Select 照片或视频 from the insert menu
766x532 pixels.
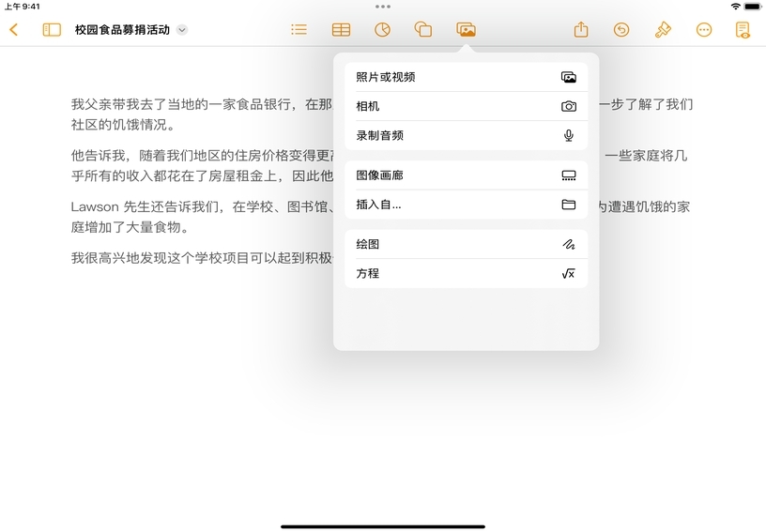(466, 77)
